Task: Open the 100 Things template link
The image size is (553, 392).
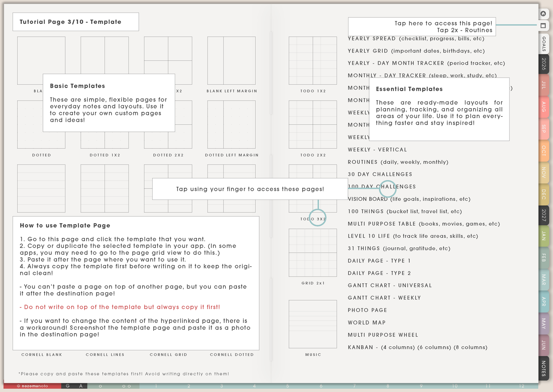Action: pyautogui.click(x=405, y=211)
